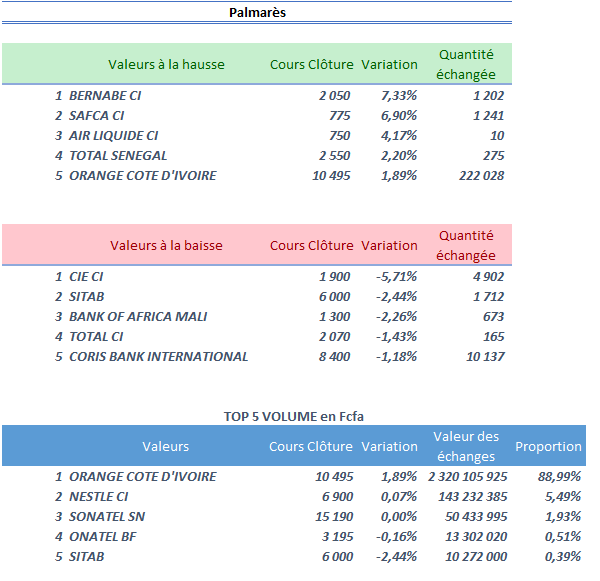Select the ONATEL BF row name
Viewport: 600px width, 581px height.
coord(102,536)
